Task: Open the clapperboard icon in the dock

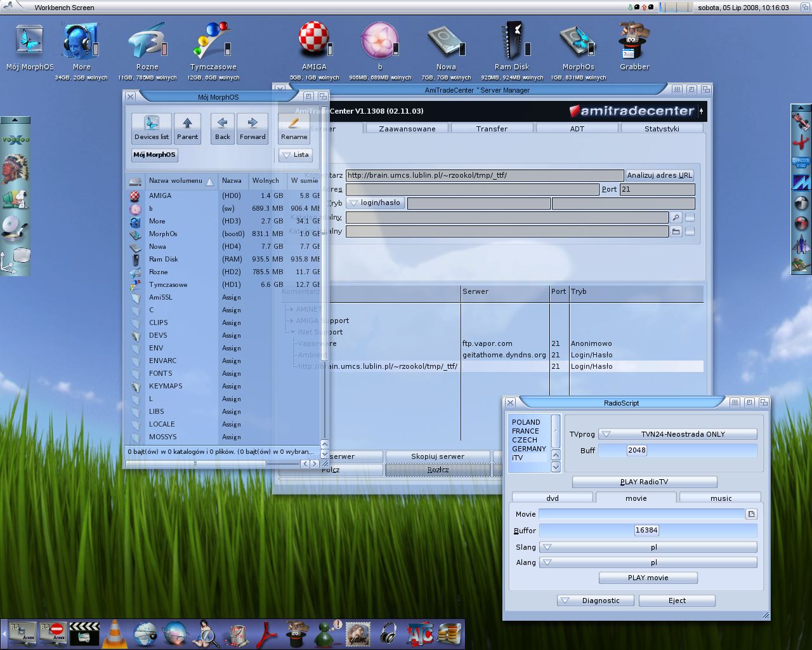Action: coord(84,633)
